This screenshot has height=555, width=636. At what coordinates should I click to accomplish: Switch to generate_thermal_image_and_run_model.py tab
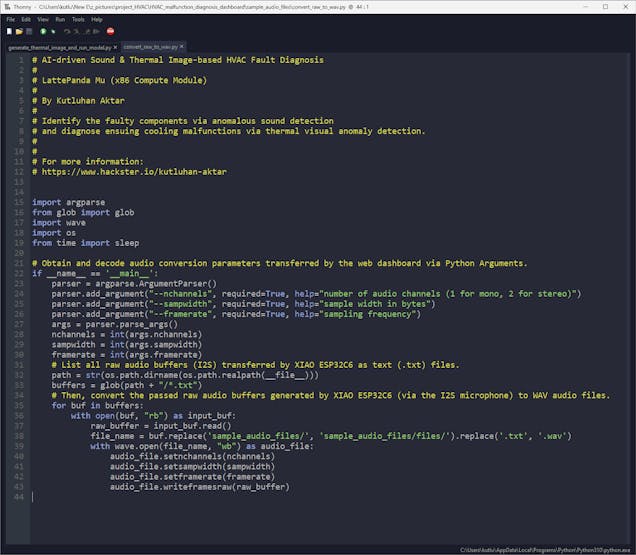pos(58,46)
